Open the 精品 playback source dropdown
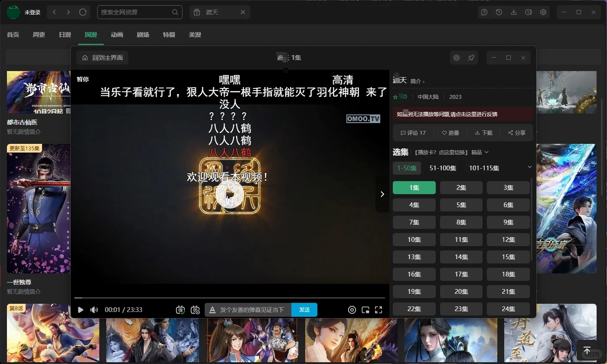The width and height of the screenshot is (607, 364). click(x=479, y=152)
